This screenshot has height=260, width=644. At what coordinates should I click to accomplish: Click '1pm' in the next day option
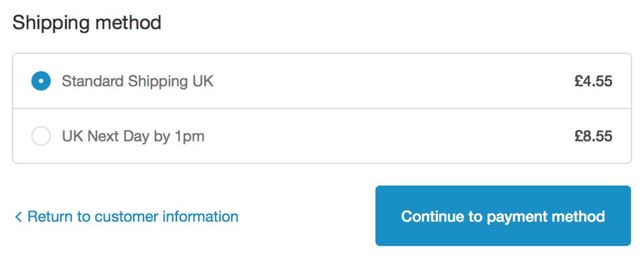coord(189,136)
